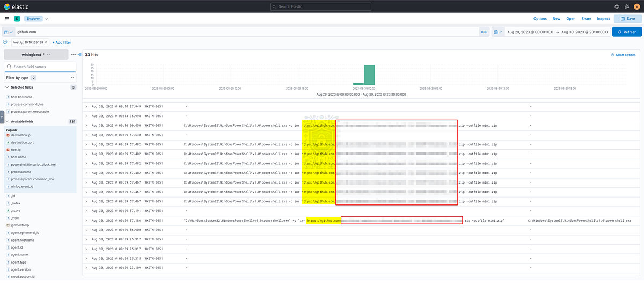Open the newsfeed party popper icon
The width and height of the screenshot is (644, 285).
626,6
